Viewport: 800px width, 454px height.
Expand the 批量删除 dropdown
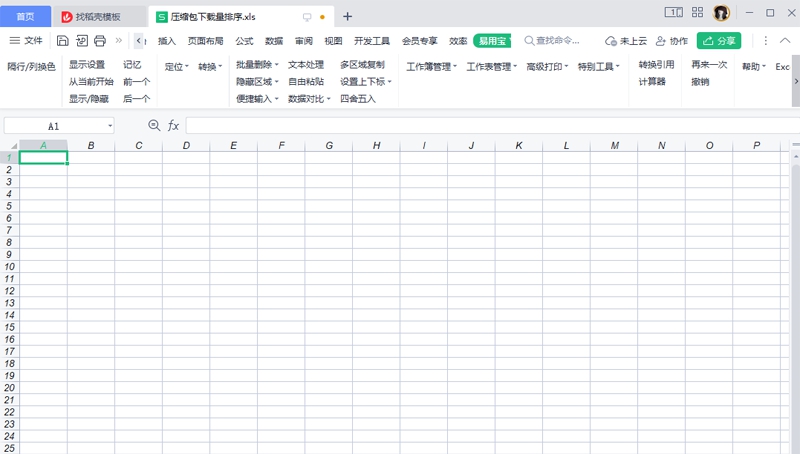[x=257, y=64]
